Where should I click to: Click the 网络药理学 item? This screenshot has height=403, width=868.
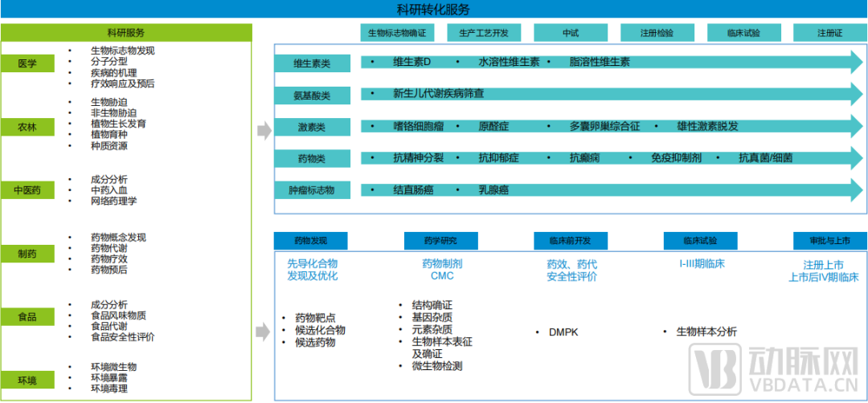click(113, 201)
